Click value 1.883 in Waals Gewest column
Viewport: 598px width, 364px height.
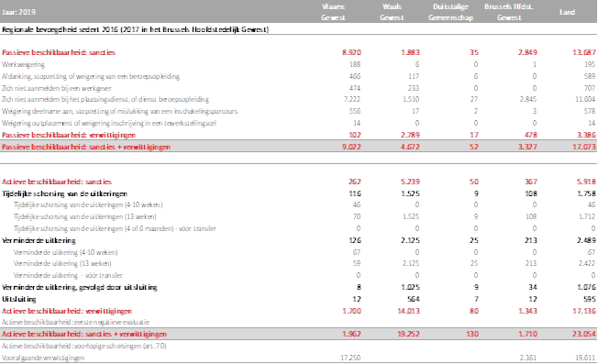(410, 52)
